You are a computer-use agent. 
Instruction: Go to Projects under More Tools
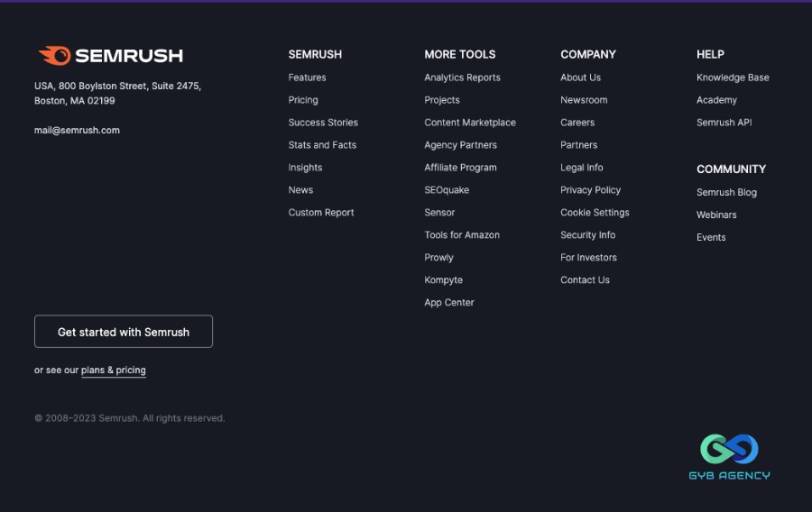click(442, 100)
